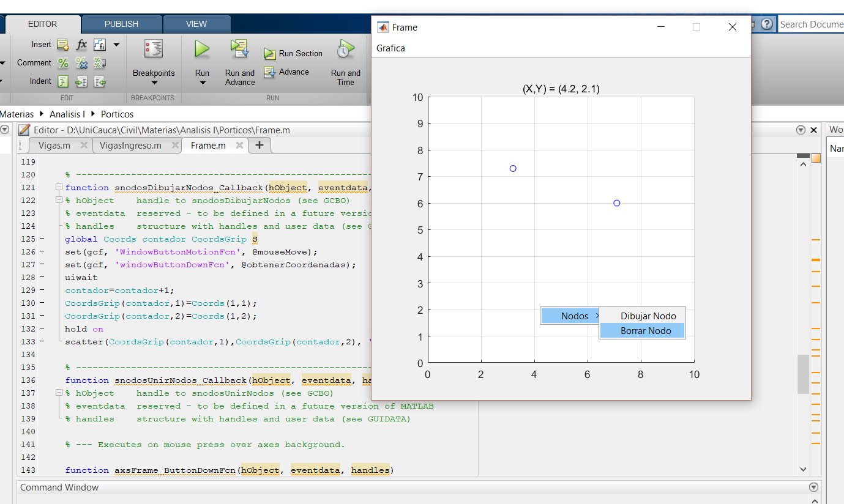Close the Frame.m editor tab
Viewport: 844px width, 504px height.
(239, 146)
